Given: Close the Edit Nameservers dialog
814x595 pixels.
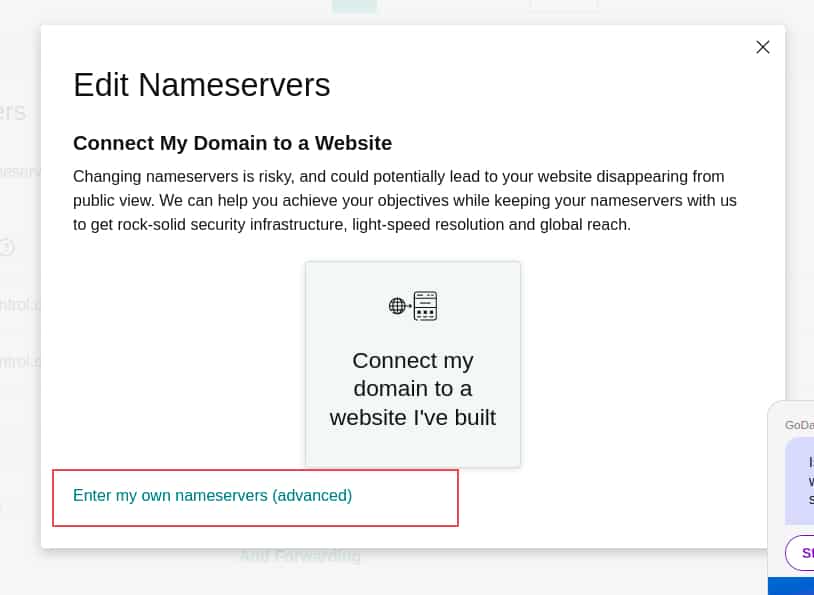Looking at the screenshot, I should pos(763,47).
